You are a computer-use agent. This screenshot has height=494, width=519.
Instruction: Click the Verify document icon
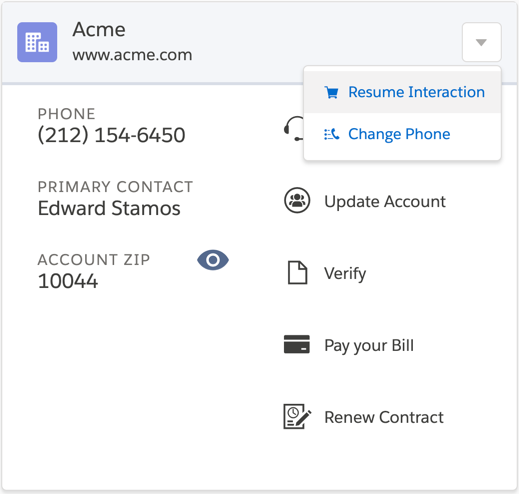click(x=297, y=273)
